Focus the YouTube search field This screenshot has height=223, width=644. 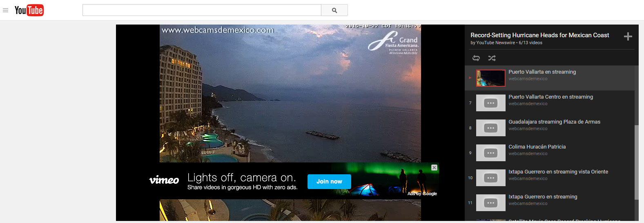202,10
